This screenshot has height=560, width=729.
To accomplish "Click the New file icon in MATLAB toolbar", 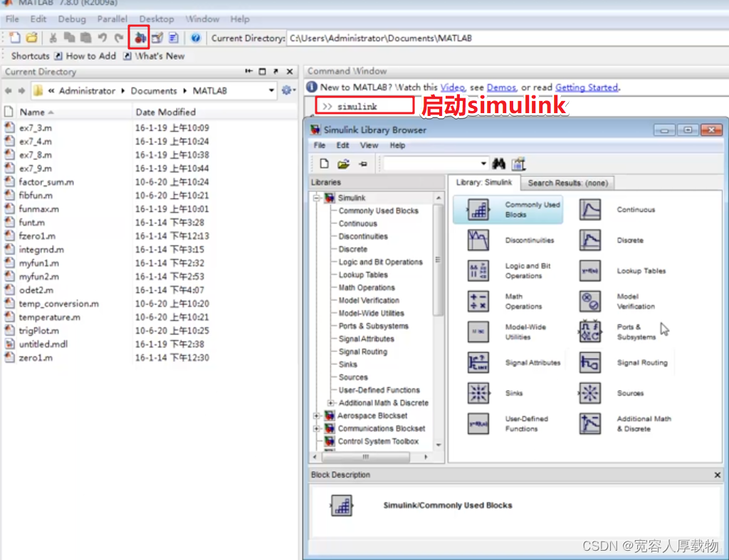I will click(15, 38).
